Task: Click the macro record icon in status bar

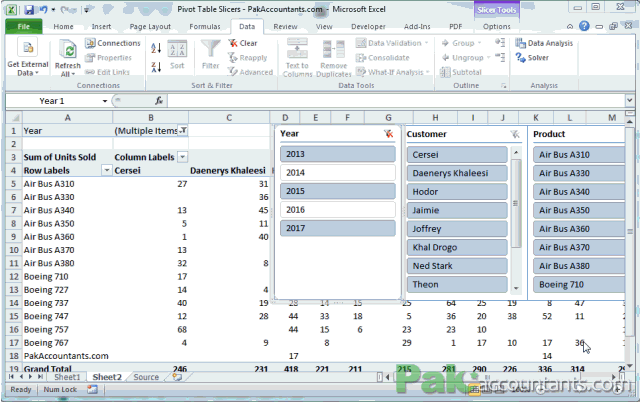Action: click(92, 389)
